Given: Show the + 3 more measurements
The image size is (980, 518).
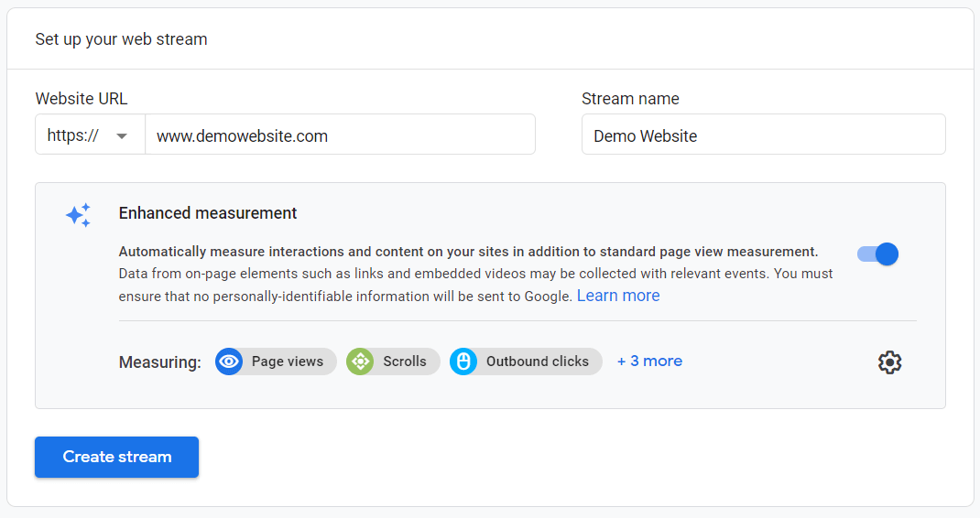Looking at the screenshot, I should [649, 362].
